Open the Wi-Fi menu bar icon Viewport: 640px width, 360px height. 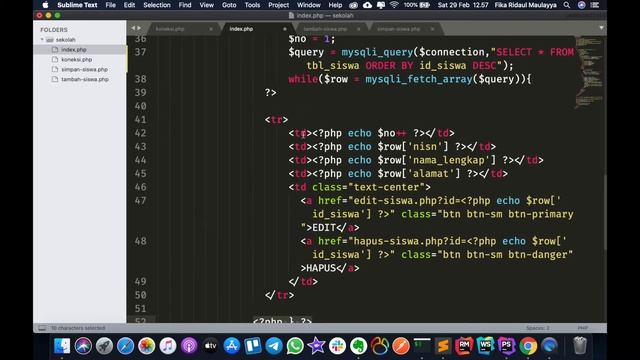tap(394, 5)
